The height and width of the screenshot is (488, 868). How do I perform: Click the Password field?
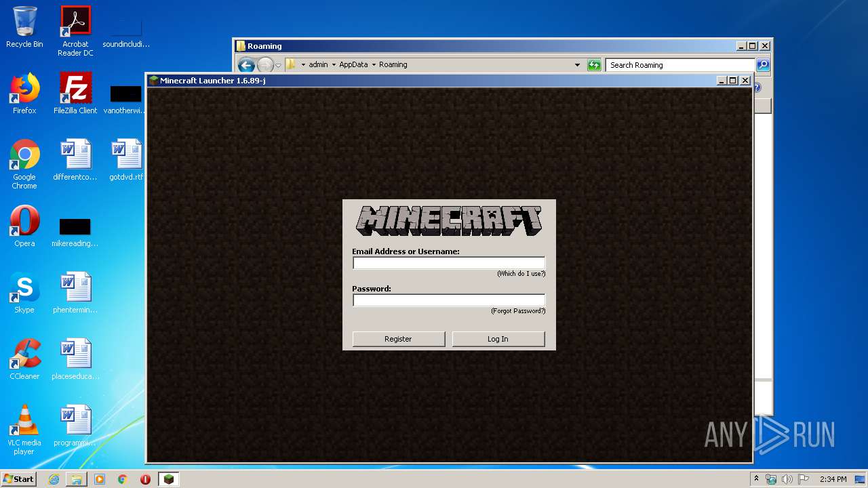(x=449, y=300)
